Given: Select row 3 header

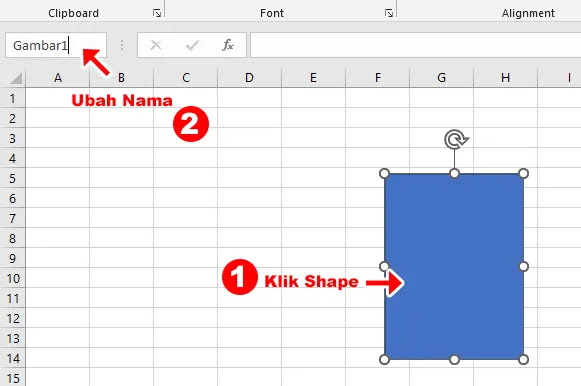Looking at the screenshot, I should point(13,138).
